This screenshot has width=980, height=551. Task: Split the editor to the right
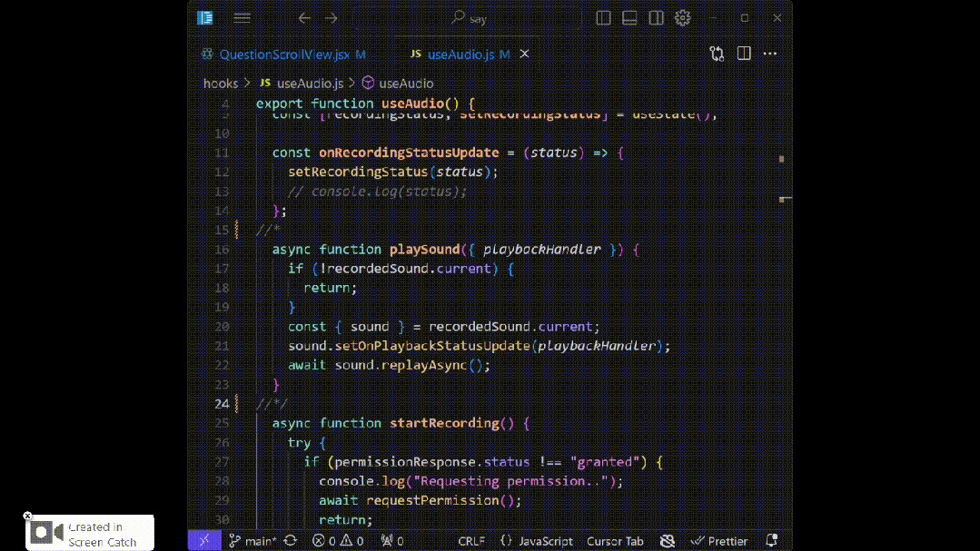744,54
